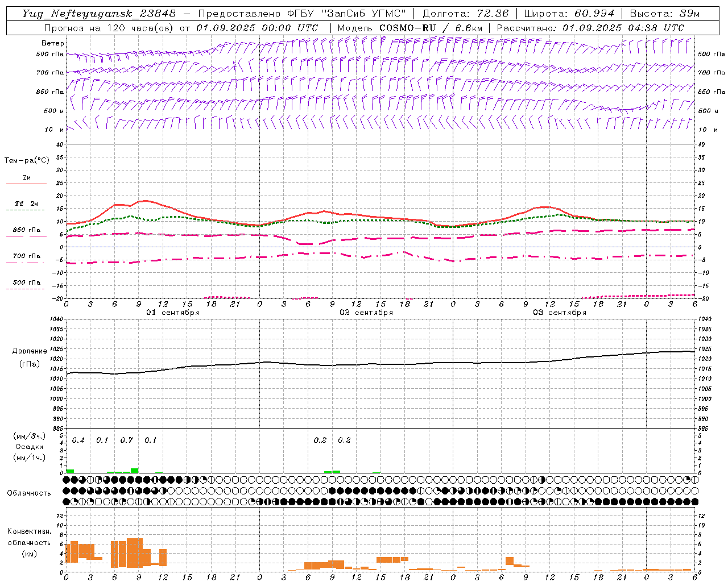
Task: Click the 'Широта: 60.994' header field
Action: click(x=569, y=14)
